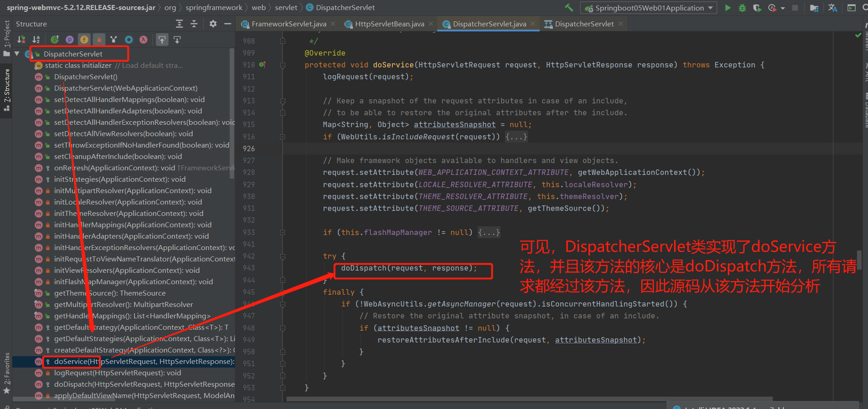Click the 7: Structure side tab

tap(6, 90)
